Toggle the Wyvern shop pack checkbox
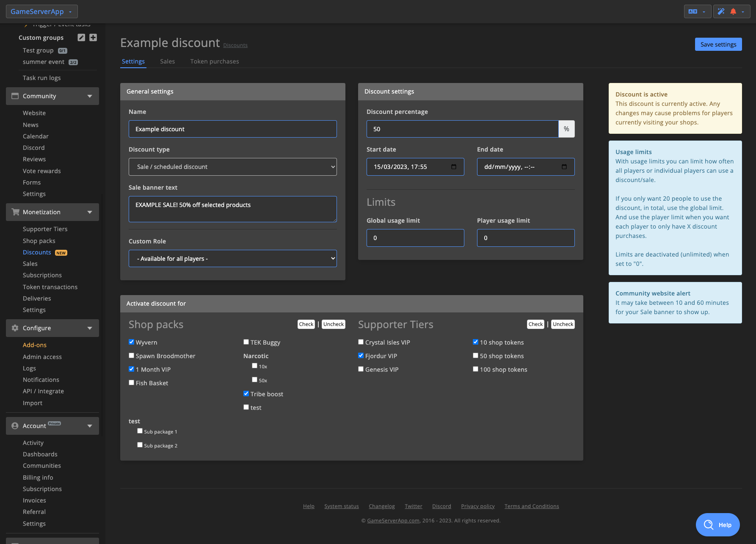The width and height of the screenshot is (756, 544). [132, 342]
